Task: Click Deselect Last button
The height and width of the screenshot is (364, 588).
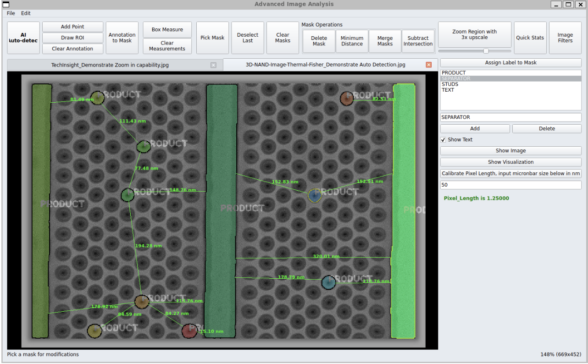Action: click(248, 38)
